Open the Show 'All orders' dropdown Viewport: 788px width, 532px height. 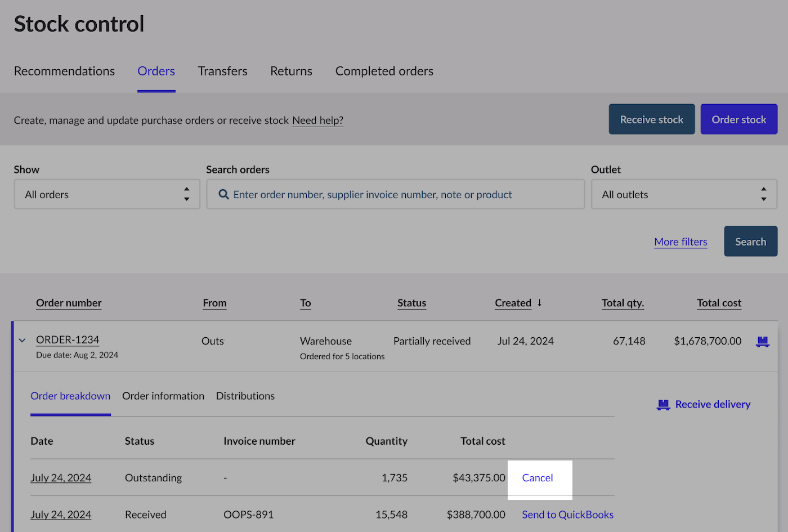(x=107, y=194)
